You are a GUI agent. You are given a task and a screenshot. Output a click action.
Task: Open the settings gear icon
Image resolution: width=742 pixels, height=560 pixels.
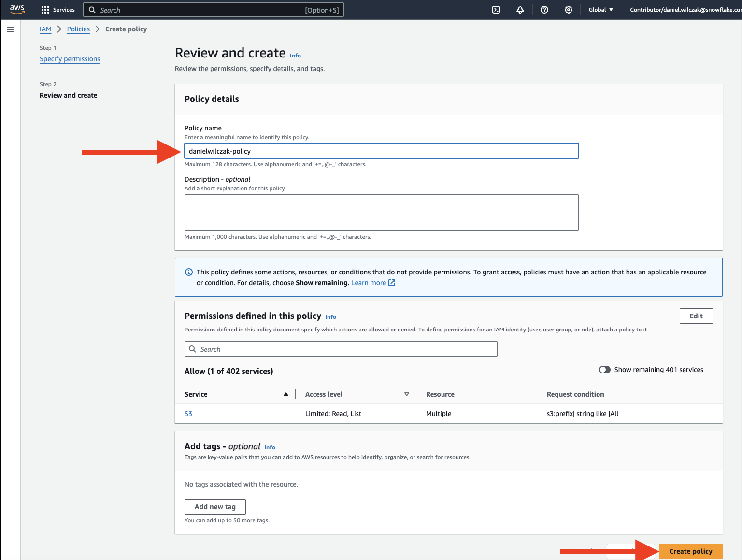pyautogui.click(x=569, y=10)
